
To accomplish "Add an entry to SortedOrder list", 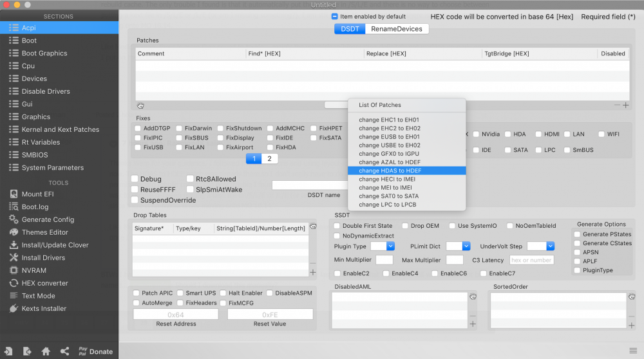I will (632, 326).
